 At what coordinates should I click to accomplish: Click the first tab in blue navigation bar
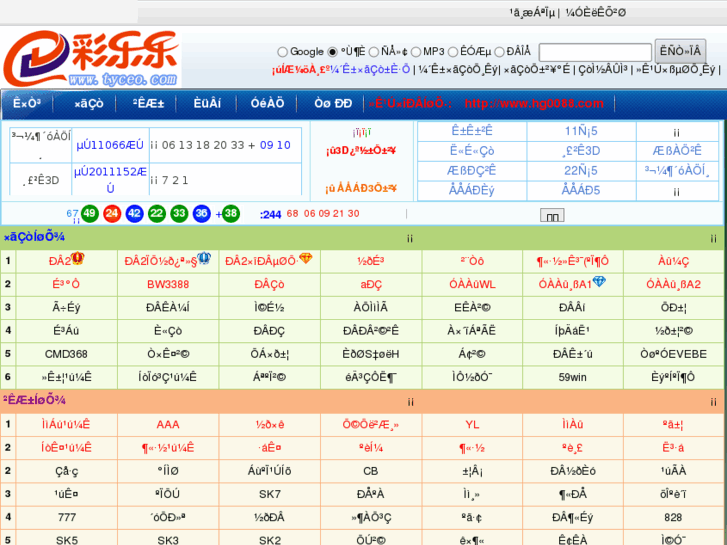(x=27, y=103)
